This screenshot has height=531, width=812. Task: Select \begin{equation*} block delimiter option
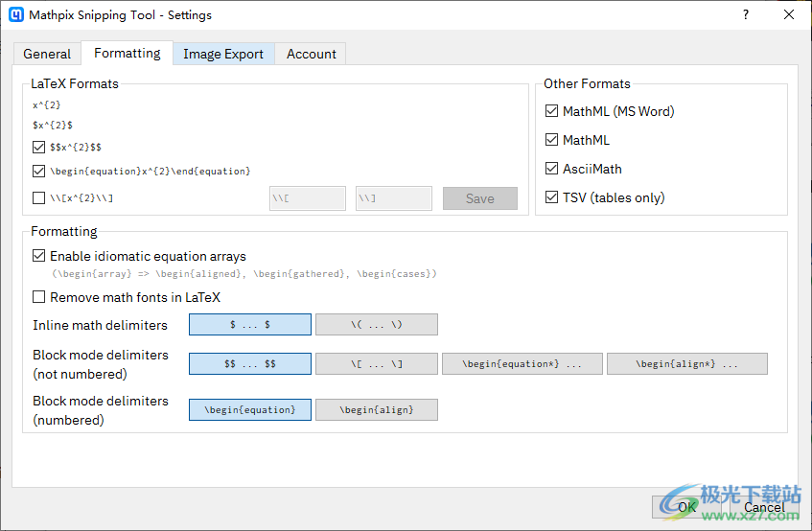pyautogui.click(x=522, y=364)
